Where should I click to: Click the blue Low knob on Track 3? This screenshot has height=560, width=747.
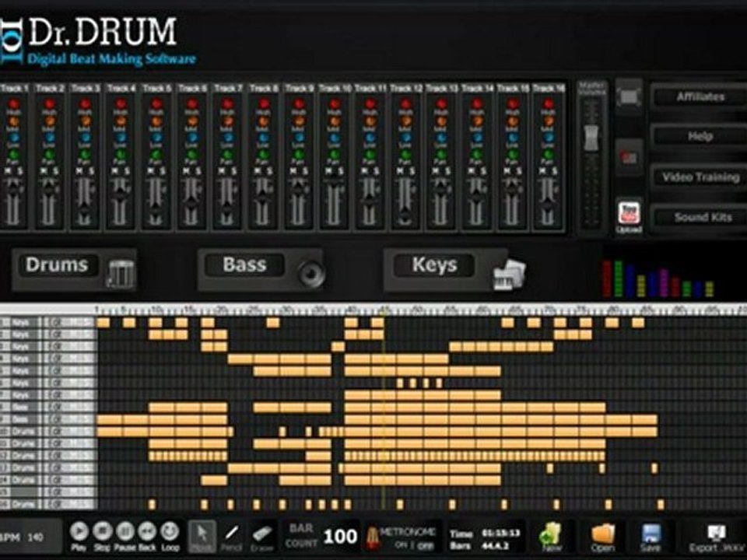coord(85,138)
